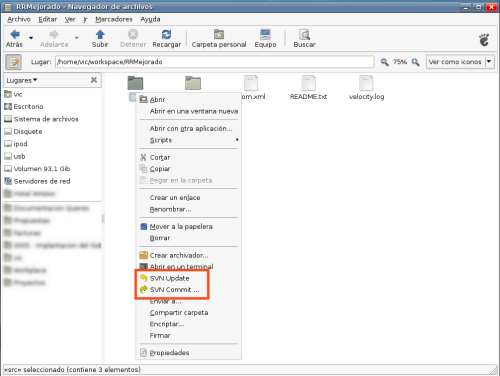This screenshot has width=500, height=376.
Task: Select vic in the places sidebar
Action: click(x=13, y=94)
